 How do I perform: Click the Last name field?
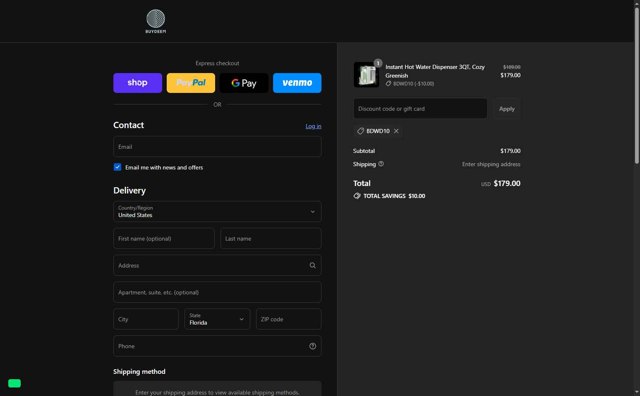271,238
